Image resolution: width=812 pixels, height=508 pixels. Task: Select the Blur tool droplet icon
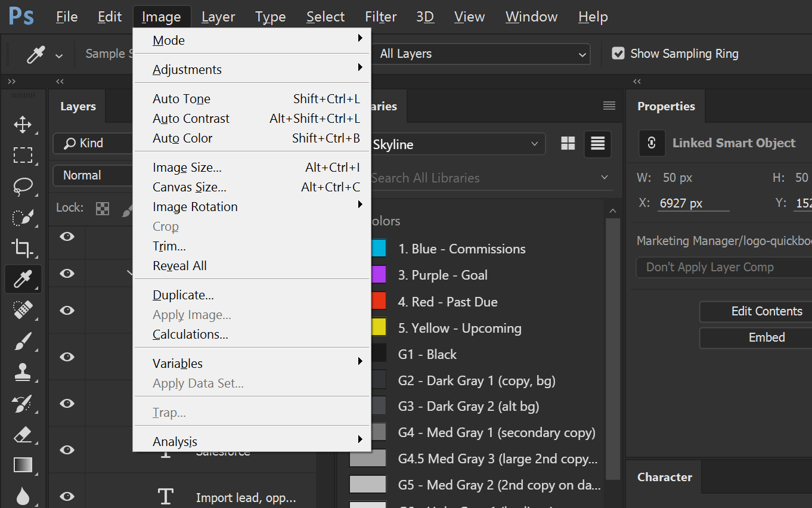point(23,495)
